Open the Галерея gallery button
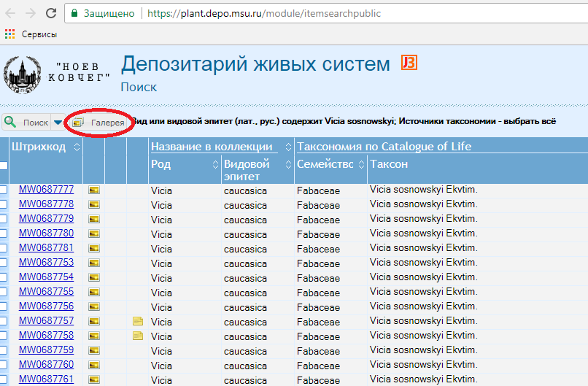 point(100,123)
